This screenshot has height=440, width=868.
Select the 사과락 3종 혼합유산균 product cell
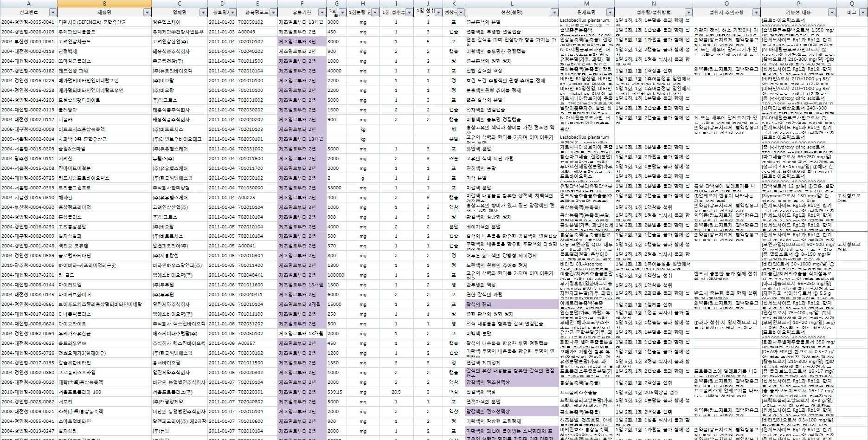click(x=104, y=139)
